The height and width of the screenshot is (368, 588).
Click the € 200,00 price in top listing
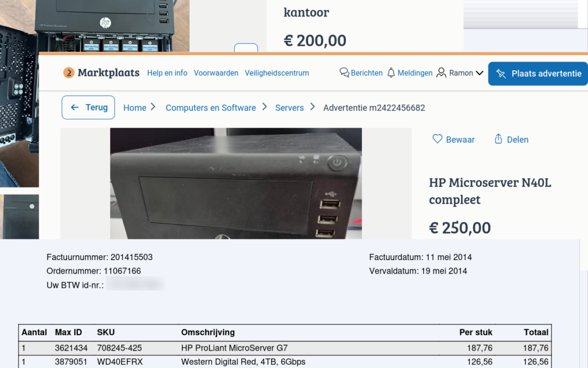coord(315,40)
